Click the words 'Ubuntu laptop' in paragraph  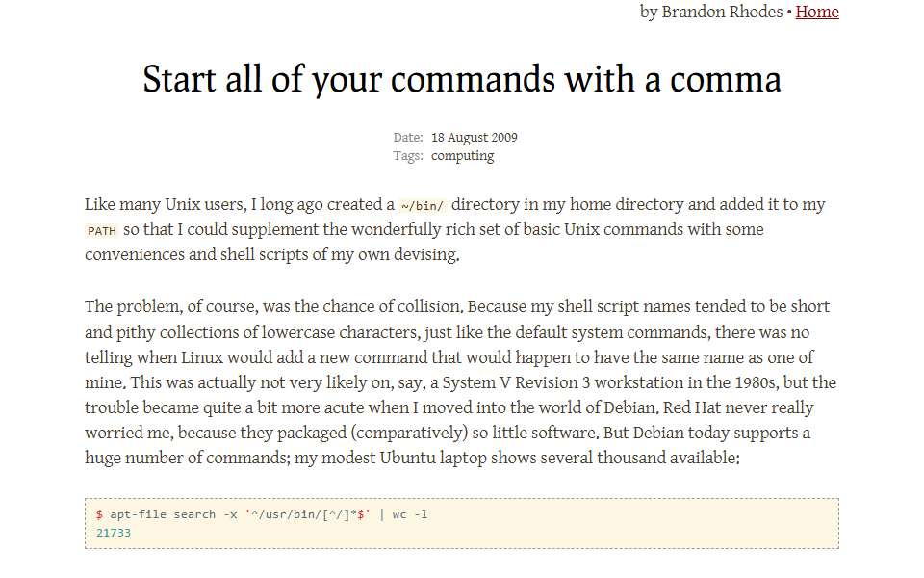[433, 459]
